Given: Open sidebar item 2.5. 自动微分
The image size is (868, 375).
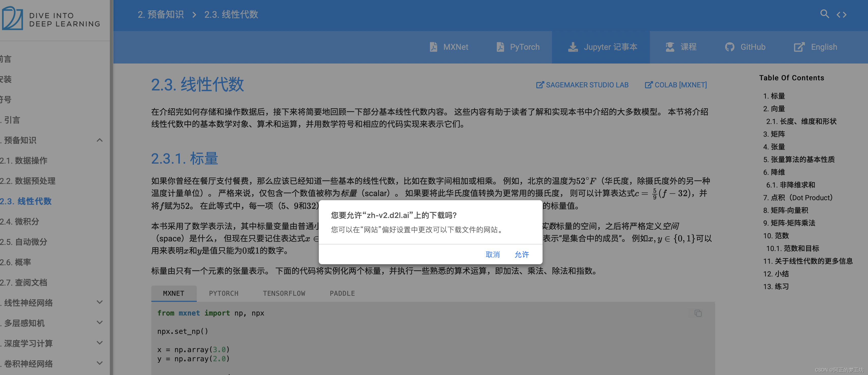Looking at the screenshot, I should click(x=24, y=242).
